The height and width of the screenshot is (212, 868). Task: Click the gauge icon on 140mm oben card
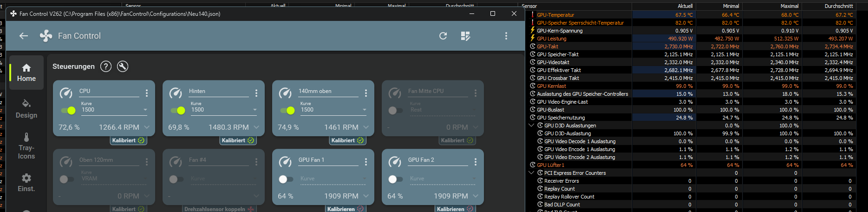285,93
